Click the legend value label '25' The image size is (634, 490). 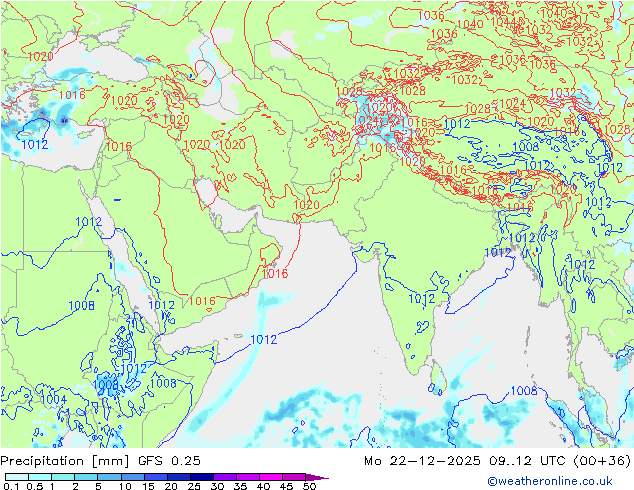(194, 486)
